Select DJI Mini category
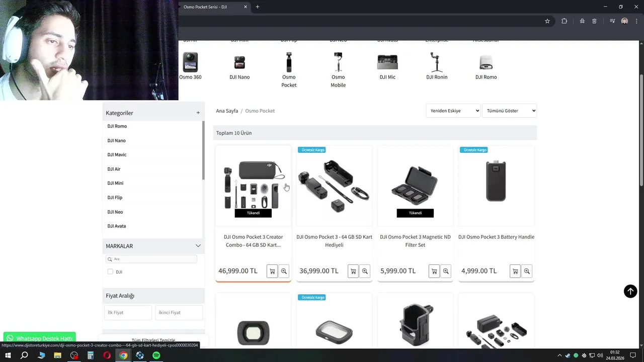This screenshot has width=644, height=362. 115,183
